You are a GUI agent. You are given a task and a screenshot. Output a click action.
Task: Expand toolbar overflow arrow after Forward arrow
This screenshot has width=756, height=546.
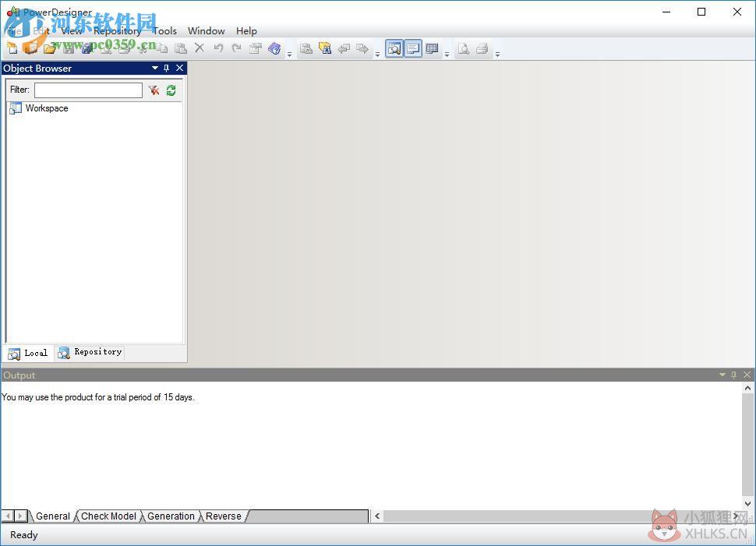click(x=377, y=54)
